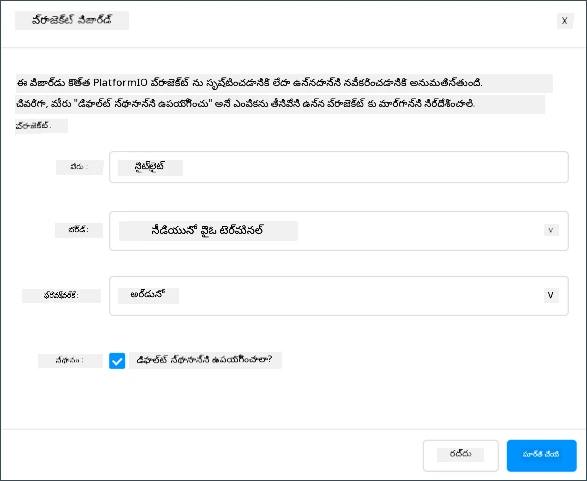Click the Framework field label

click(61, 296)
